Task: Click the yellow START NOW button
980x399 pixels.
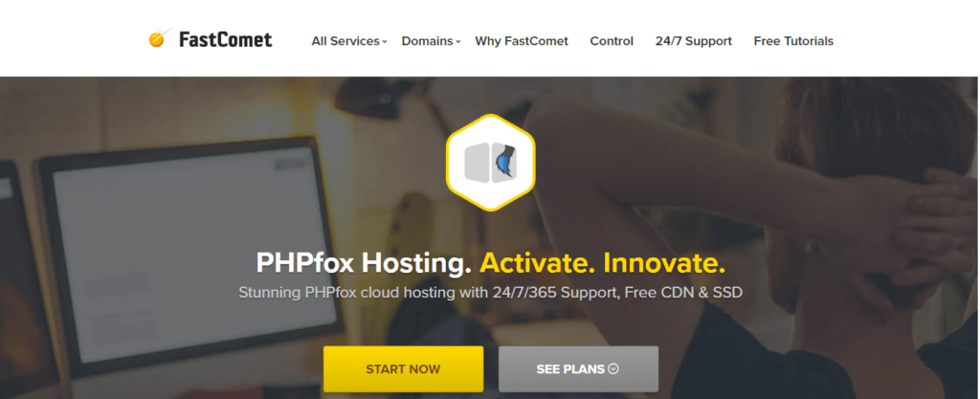Action: coord(403,369)
